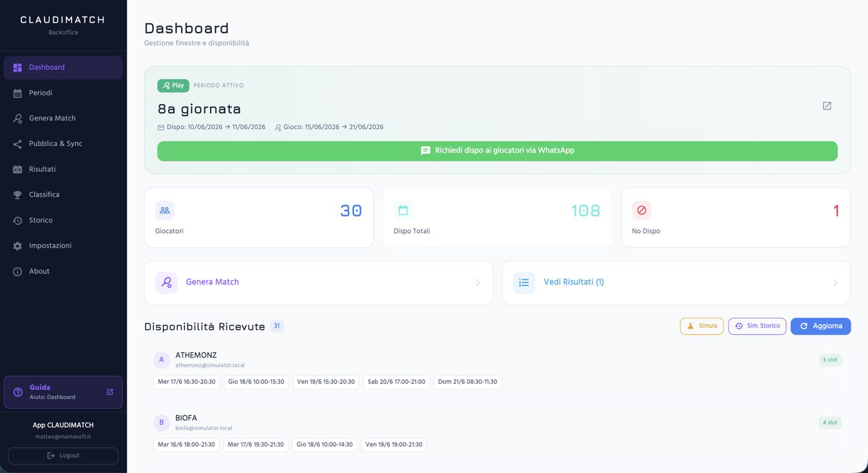This screenshot has height=473, width=868.
Task: Click matteo@mamasoft.it account email
Action: click(x=63, y=437)
